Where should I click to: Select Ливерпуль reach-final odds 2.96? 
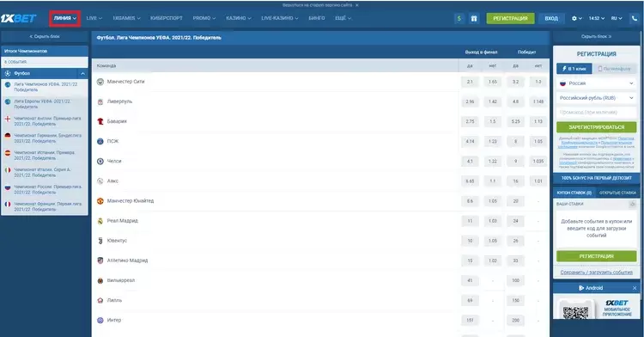470,101
